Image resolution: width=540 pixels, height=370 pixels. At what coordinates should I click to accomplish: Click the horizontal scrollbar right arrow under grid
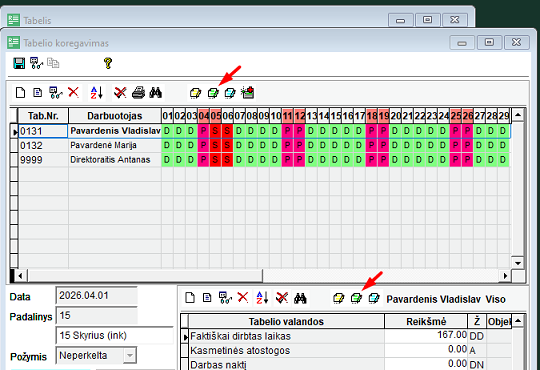pos(505,276)
